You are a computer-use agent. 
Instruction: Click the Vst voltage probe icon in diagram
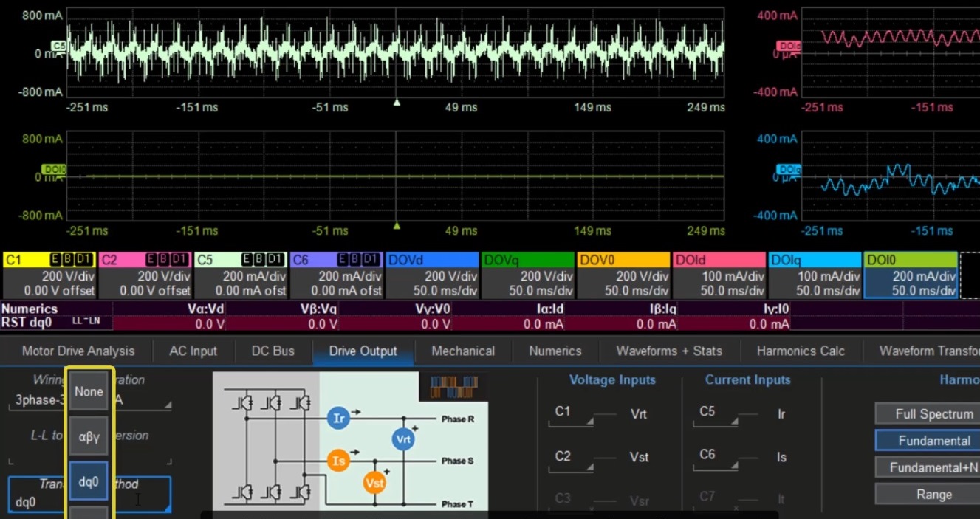(374, 483)
